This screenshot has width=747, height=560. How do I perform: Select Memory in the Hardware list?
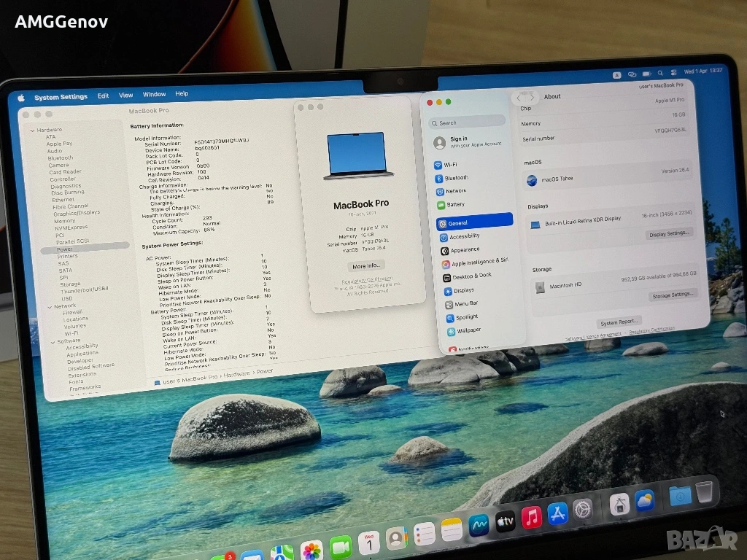[x=64, y=221]
